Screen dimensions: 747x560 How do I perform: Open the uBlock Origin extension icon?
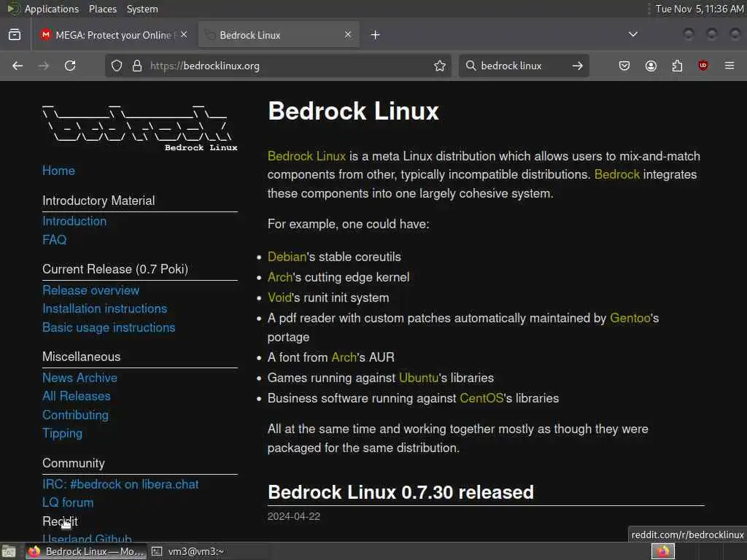tap(703, 65)
